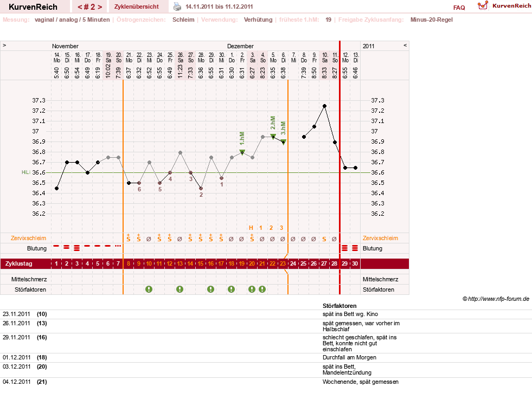Click the peak temperature point at 37.25

pos(325,106)
